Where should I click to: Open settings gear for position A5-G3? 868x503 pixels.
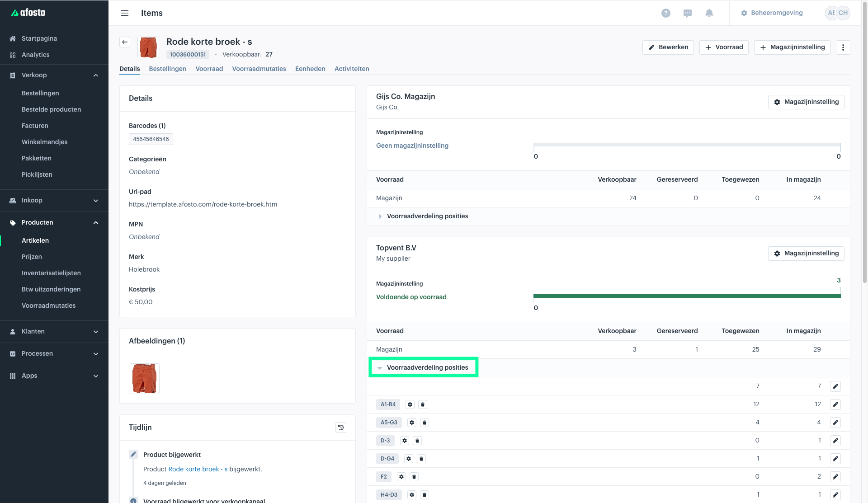click(412, 423)
